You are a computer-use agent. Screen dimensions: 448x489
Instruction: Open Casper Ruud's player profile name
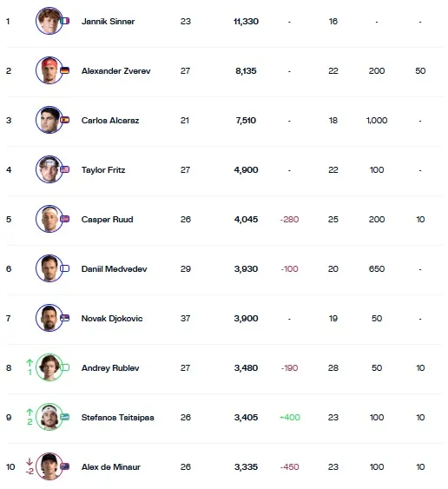click(x=108, y=220)
